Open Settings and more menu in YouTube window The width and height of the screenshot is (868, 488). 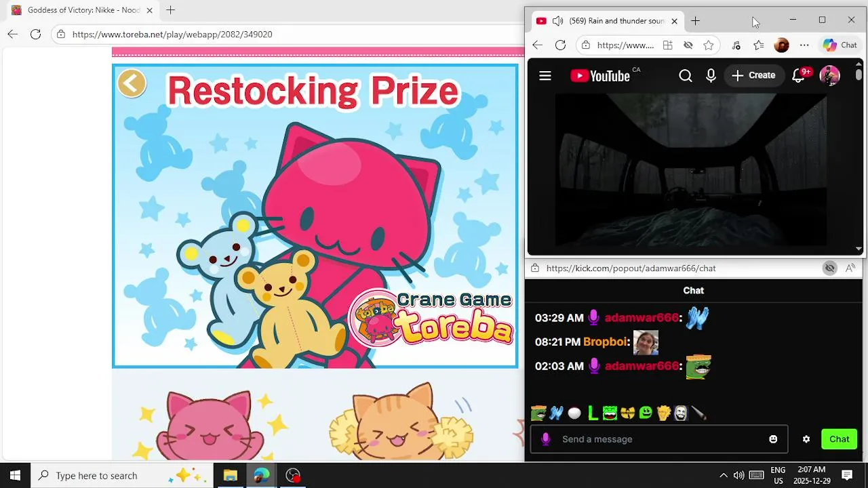(804, 45)
